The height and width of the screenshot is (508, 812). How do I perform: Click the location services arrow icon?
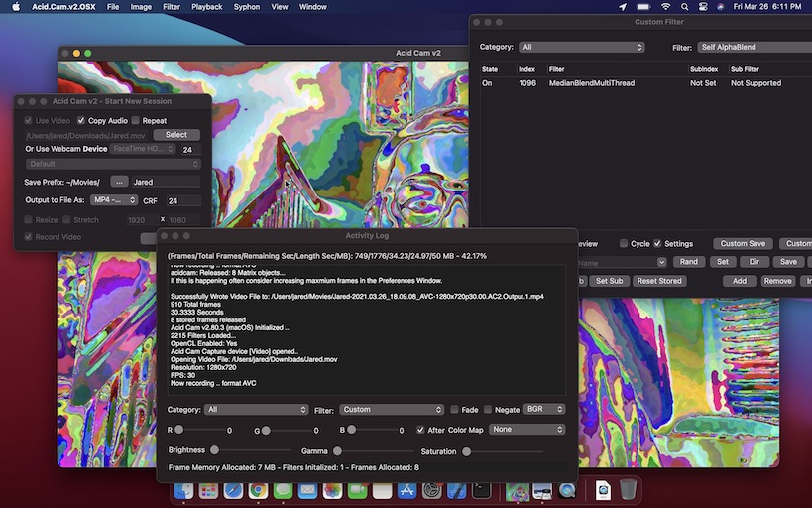(x=623, y=7)
